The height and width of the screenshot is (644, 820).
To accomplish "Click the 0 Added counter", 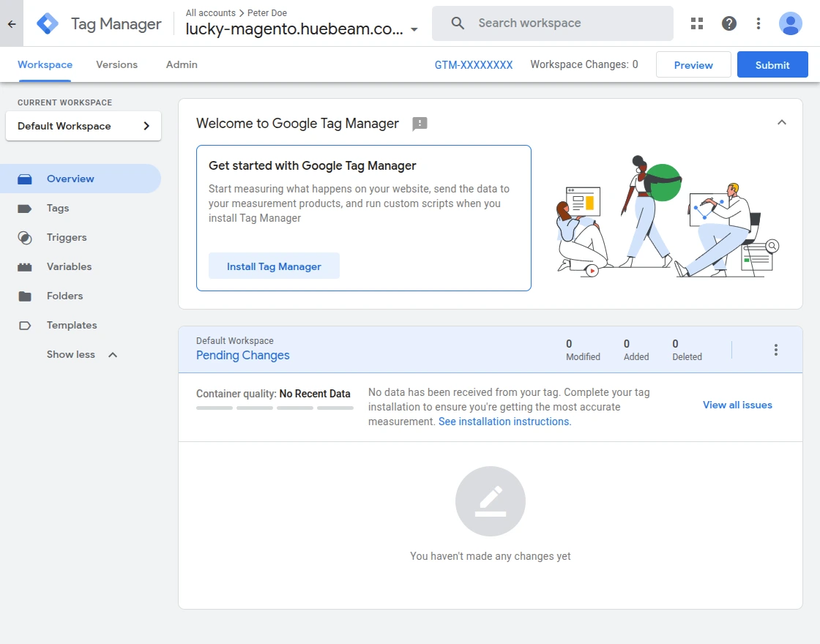I will [x=636, y=350].
